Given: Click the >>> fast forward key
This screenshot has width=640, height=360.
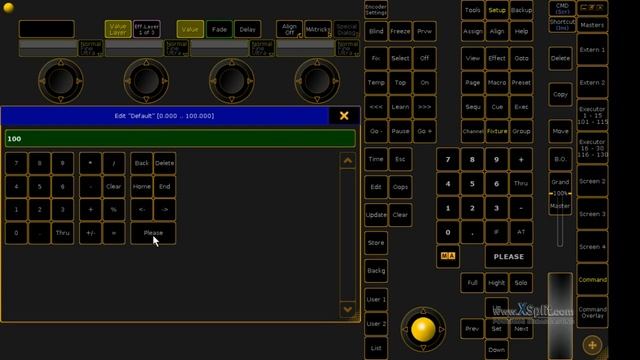Looking at the screenshot, I should (424, 107).
